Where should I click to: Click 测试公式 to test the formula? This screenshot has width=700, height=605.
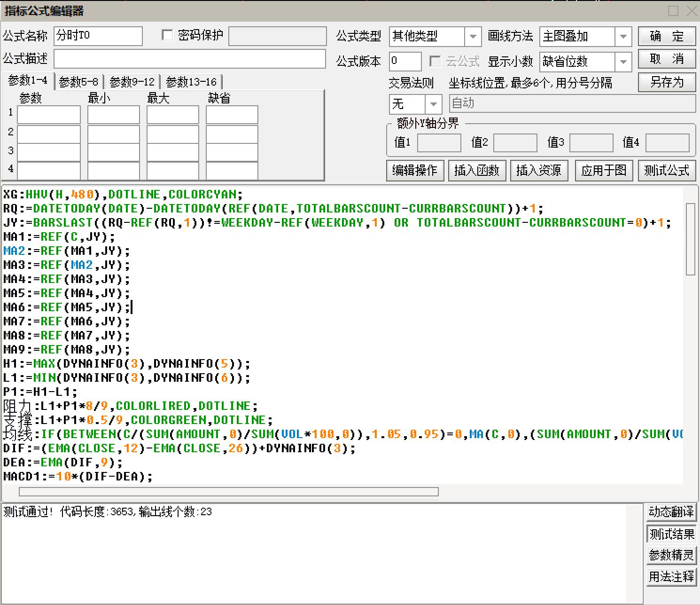tap(667, 171)
